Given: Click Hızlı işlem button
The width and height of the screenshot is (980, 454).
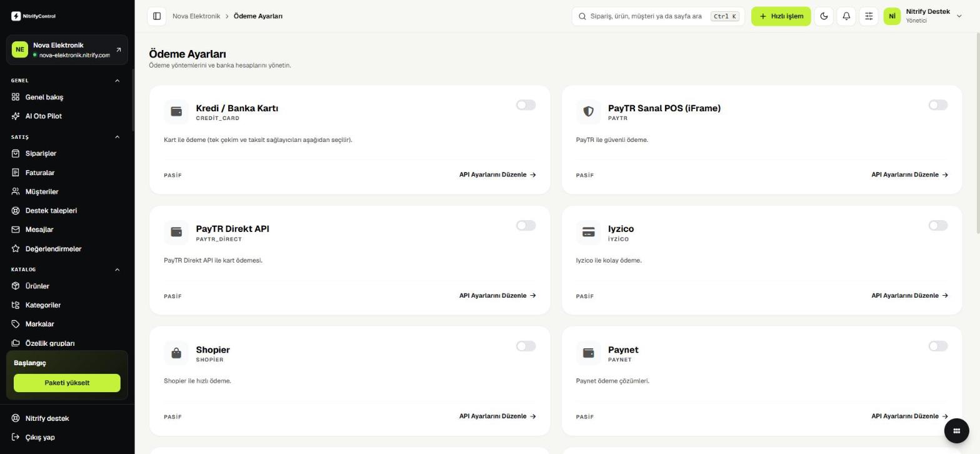Looking at the screenshot, I should click(781, 16).
